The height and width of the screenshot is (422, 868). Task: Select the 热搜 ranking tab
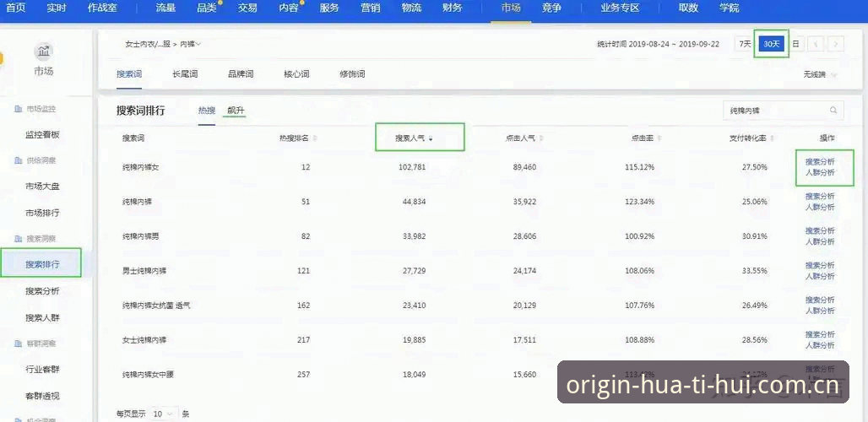[207, 110]
